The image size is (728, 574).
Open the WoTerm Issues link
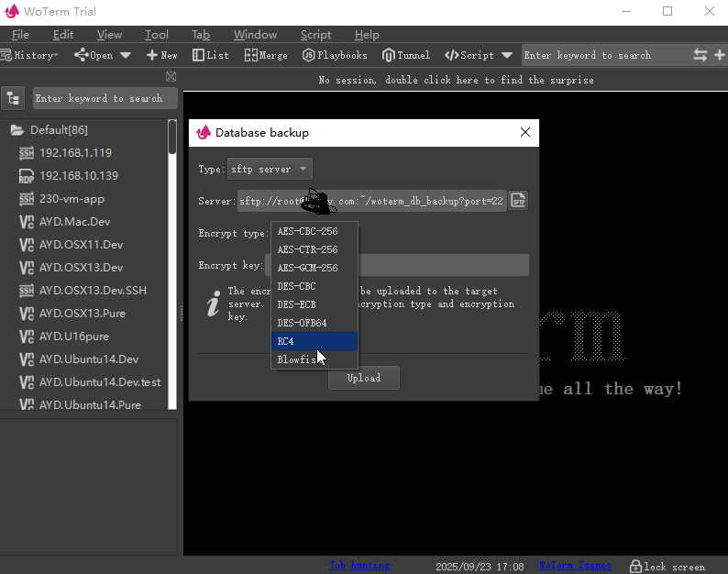coord(575,566)
